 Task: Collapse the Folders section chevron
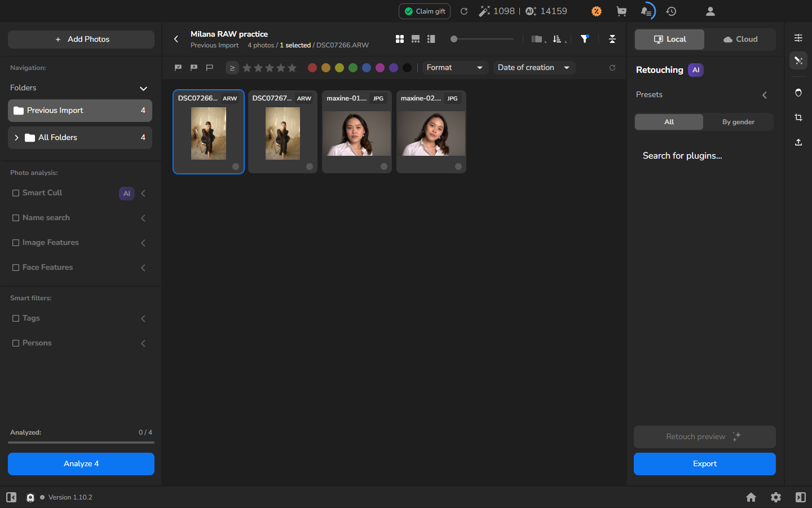[x=143, y=89]
